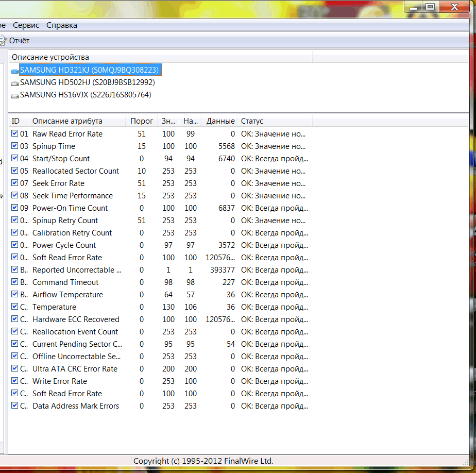Click the Отчёт report icon in toolbar

pyautogui.click(x=3, y=40)
